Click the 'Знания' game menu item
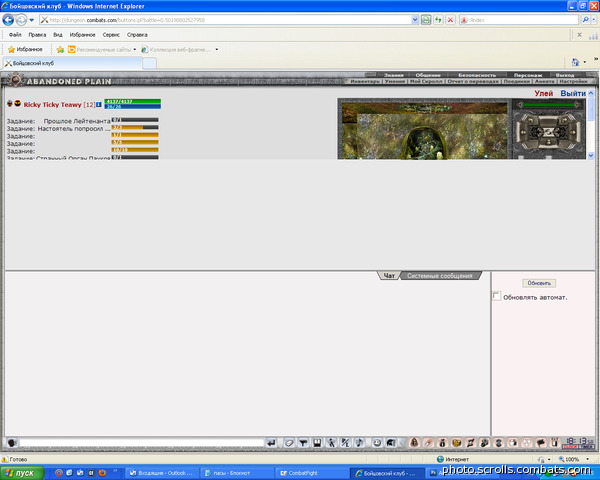Image resolution: width=600 pixels, height=480 pixels. click(393, 75)
